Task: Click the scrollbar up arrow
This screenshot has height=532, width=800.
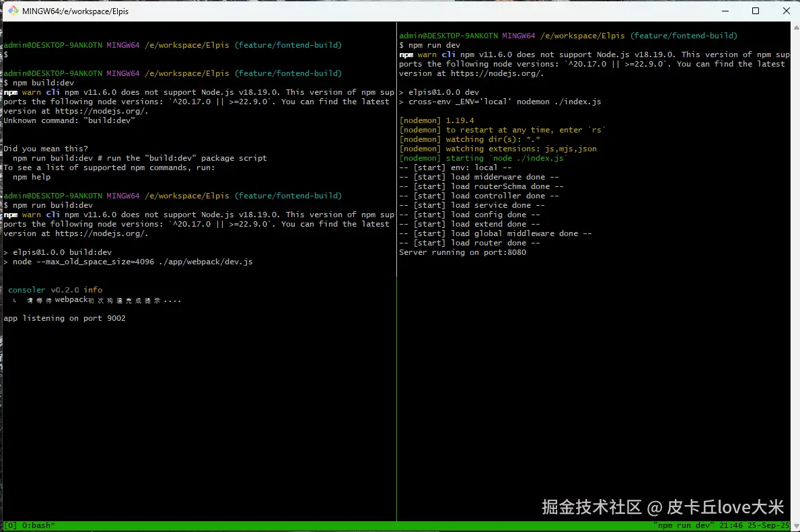Action: pyautogui.click(x=795, y=27)
